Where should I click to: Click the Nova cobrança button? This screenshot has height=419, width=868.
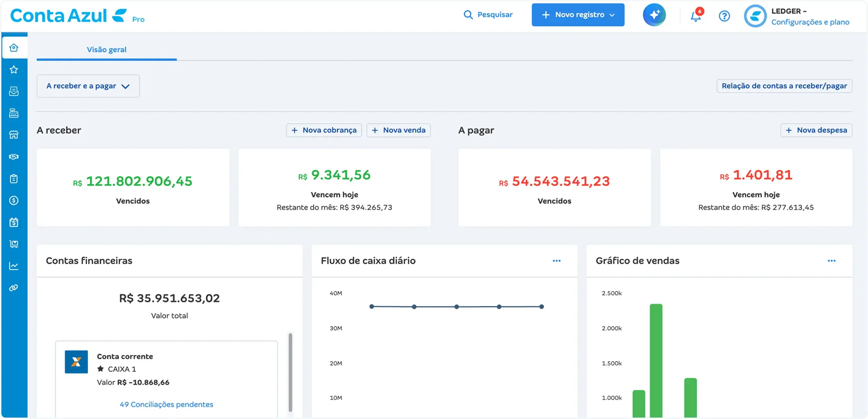coord(324,130)
